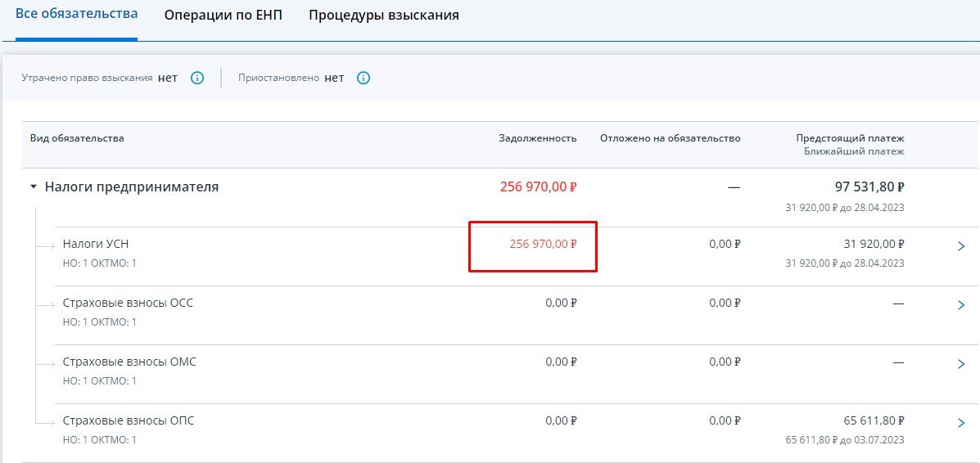Select Страховые взносы ОМС row label

click(x=129, y=361)
